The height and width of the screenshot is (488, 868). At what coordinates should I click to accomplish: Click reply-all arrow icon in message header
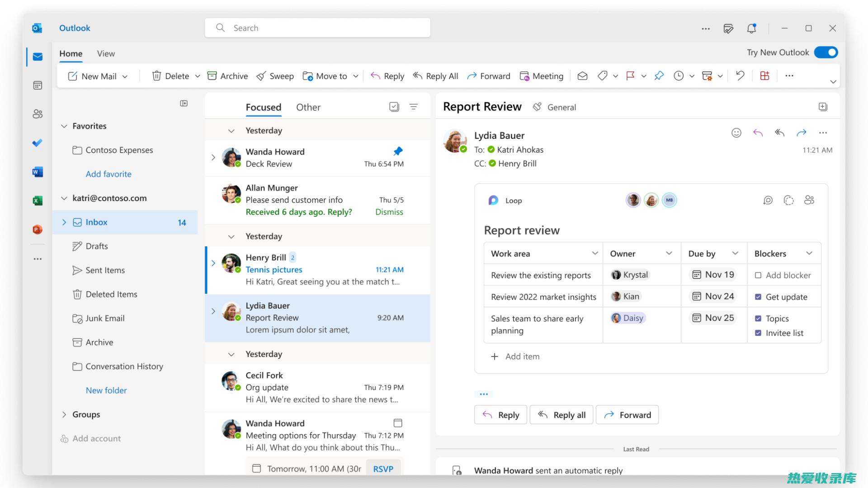point(779,133)
